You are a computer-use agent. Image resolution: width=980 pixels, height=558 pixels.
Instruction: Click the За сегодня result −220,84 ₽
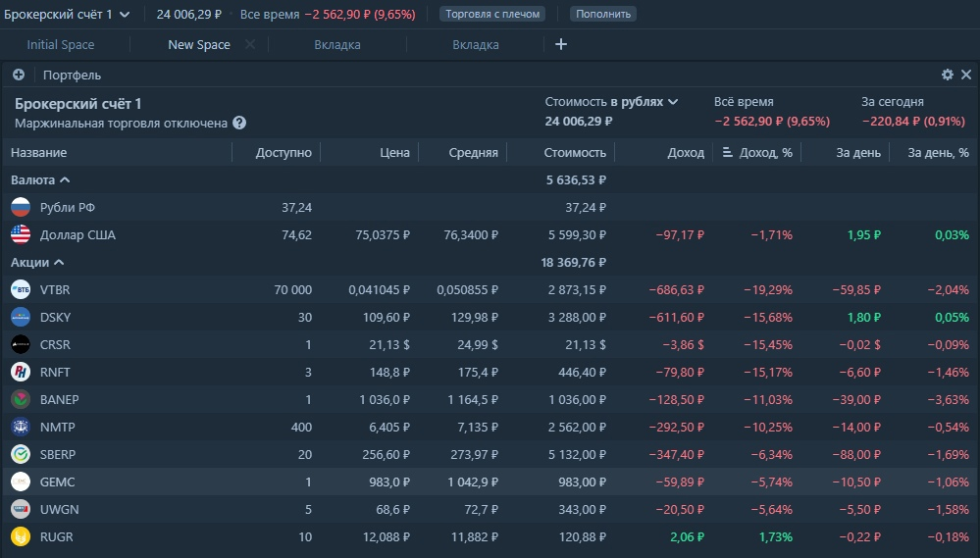913,122
